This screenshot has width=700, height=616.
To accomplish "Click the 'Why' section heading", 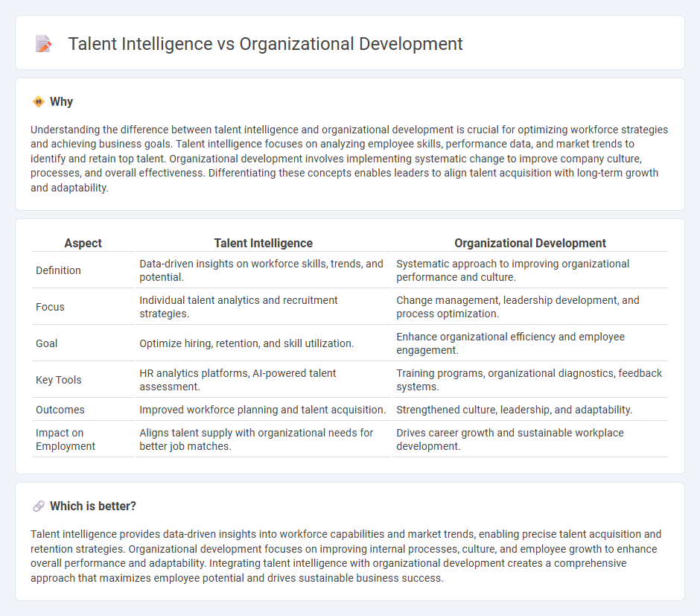I will tap(61, 102).
